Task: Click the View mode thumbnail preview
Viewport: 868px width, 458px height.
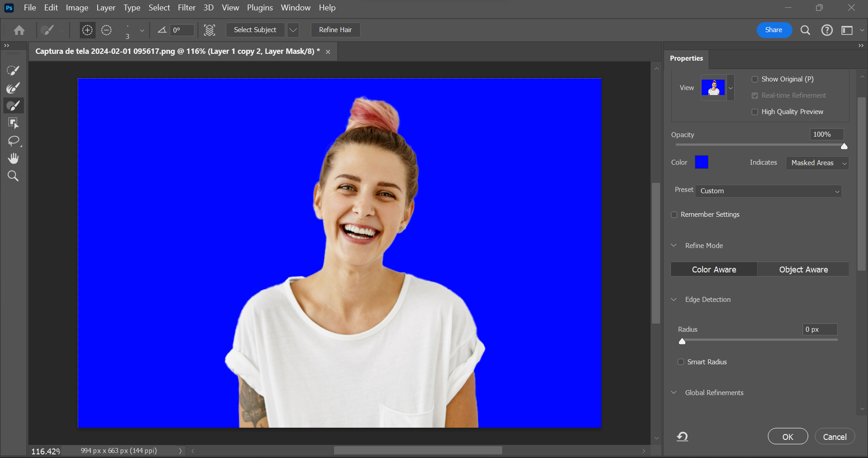Action: click(x=713, y=87)
